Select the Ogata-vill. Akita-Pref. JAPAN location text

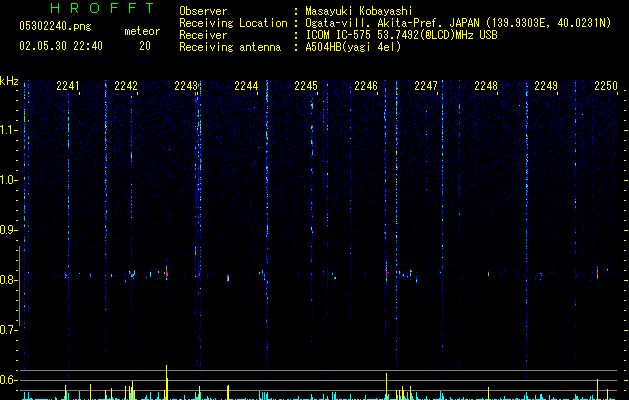click(x=458, y=23)
